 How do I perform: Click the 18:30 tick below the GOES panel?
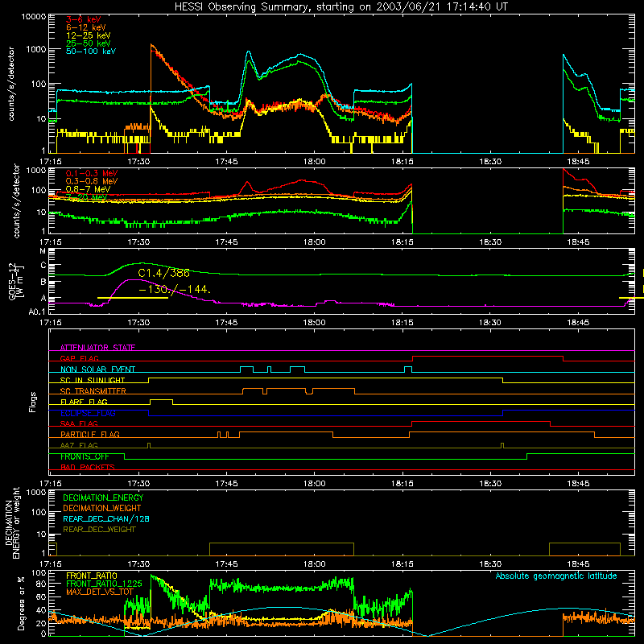tap(490, 323)
